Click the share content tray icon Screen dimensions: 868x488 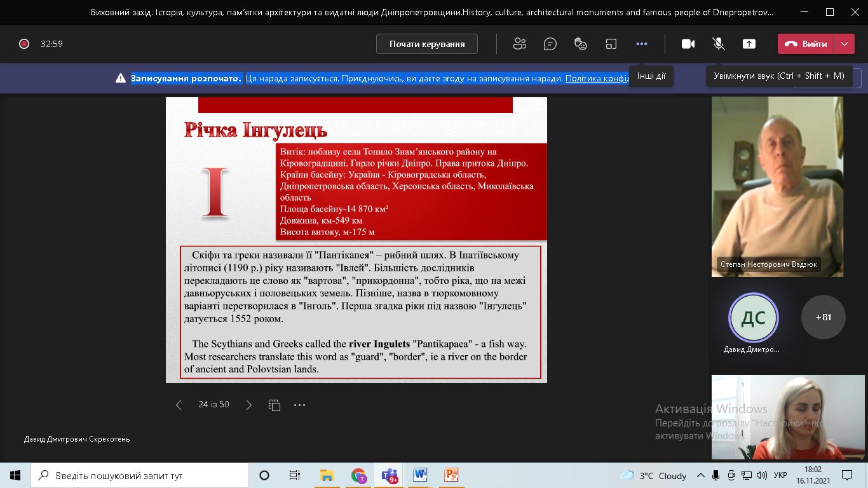(x=749, y=44)
